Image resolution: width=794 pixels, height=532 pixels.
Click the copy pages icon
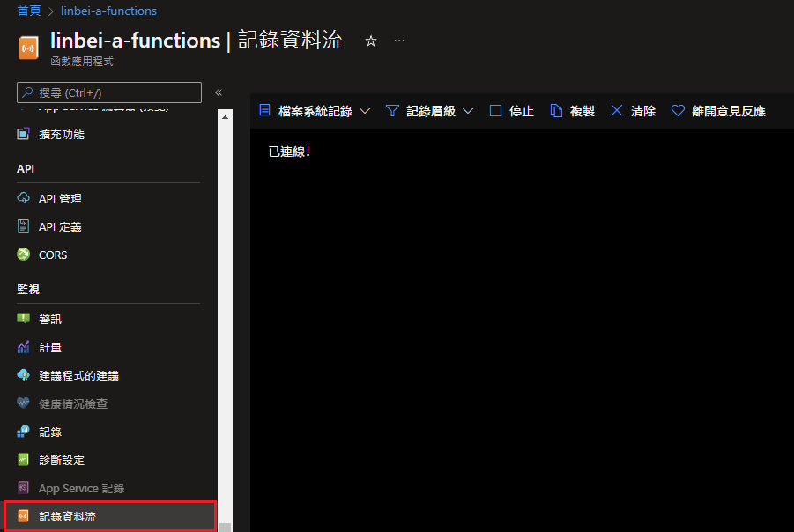[x=557, y=110]
